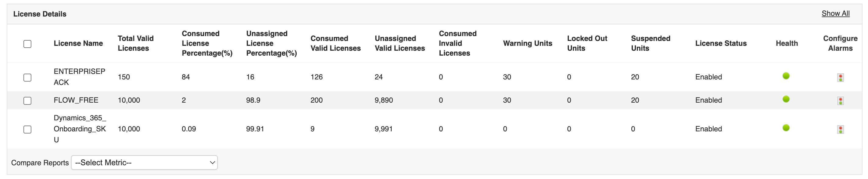
Task: Click the Total Valid Licenses column header
Action: click(x=136, y=43)
